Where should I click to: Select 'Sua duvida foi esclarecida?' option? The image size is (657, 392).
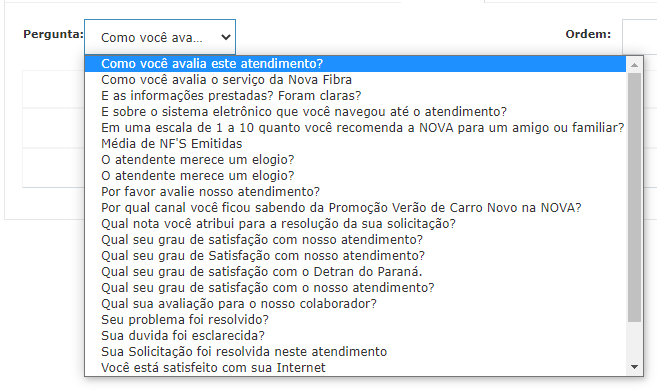[x=355, y=335]
